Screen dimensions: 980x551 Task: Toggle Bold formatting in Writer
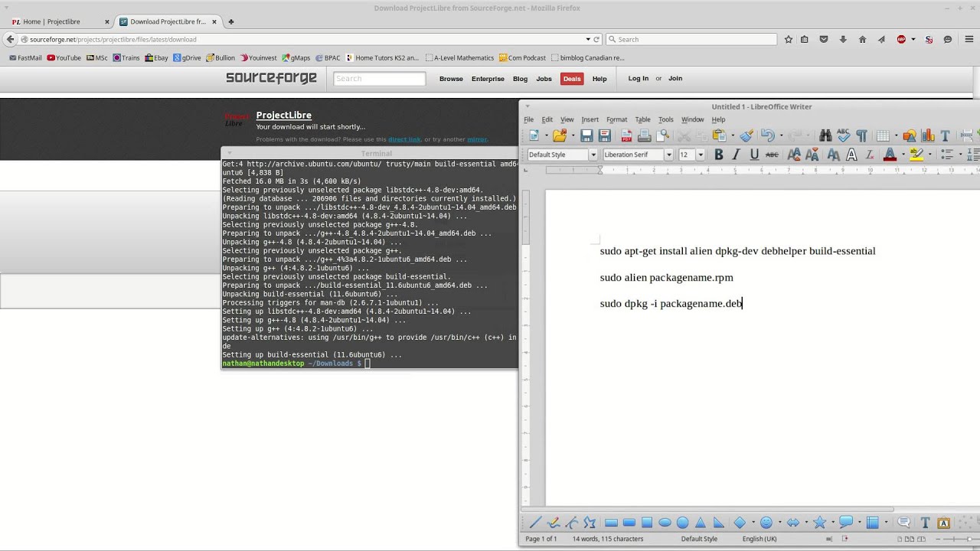tap(719, 155)
